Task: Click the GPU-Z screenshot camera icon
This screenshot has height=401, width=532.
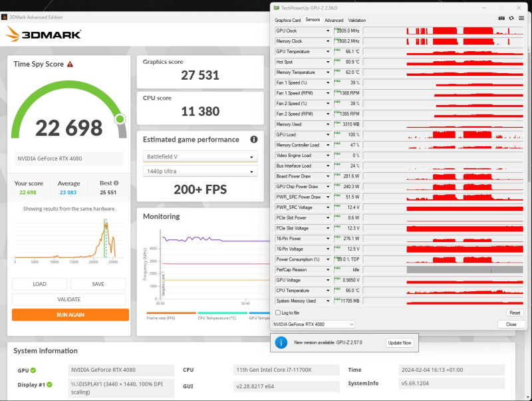Action: [x=501, y=19]
